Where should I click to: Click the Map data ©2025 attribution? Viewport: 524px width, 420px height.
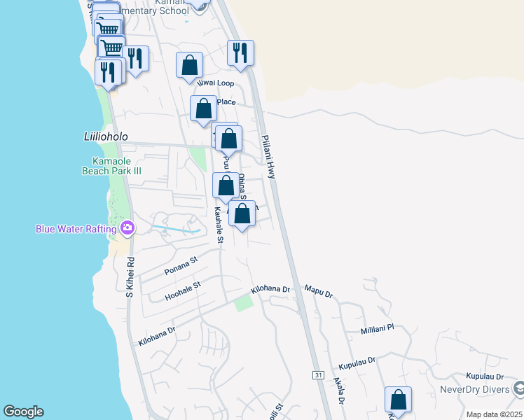[495, 414]
